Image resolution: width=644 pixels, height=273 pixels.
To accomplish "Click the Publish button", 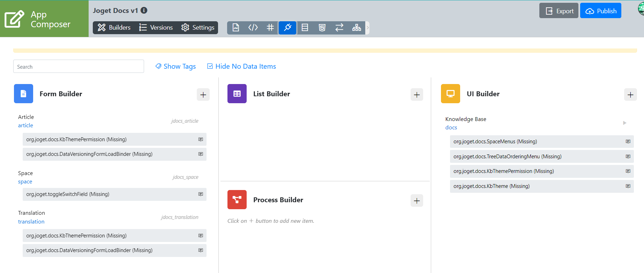I will [x=601, y=11].
